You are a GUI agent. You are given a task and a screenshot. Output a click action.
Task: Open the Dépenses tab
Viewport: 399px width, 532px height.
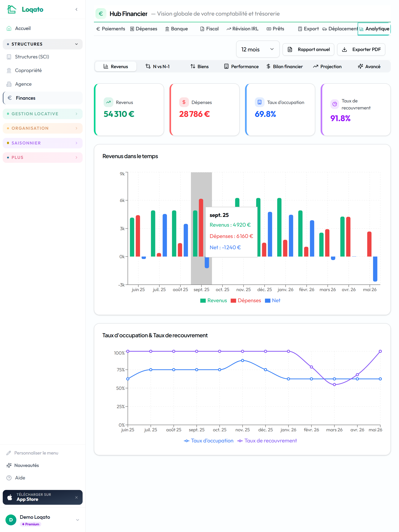point(144,29)
